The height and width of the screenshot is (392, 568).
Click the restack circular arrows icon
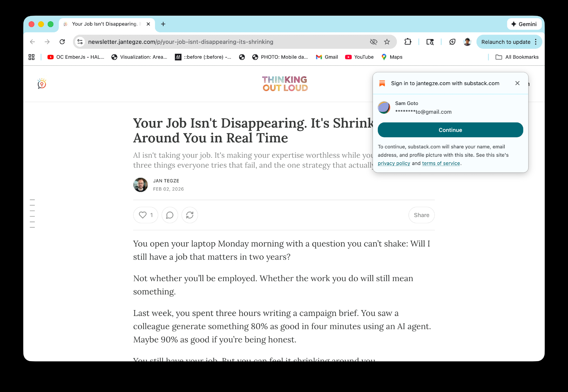(x=190, y=215)
